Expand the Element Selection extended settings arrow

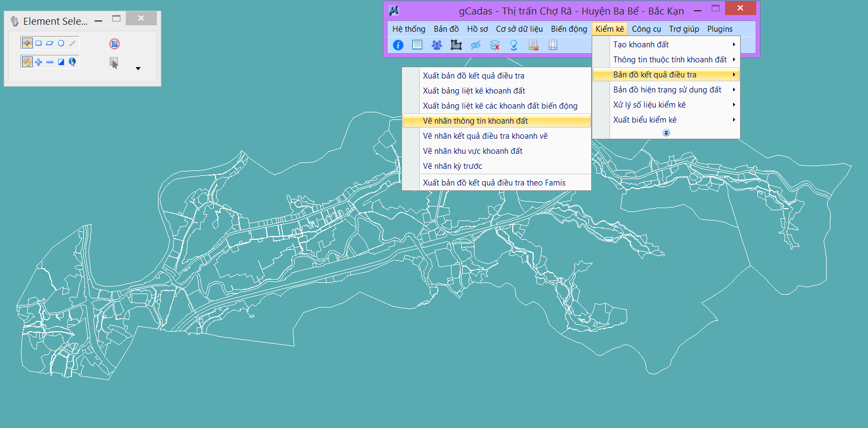pos(138,68)
